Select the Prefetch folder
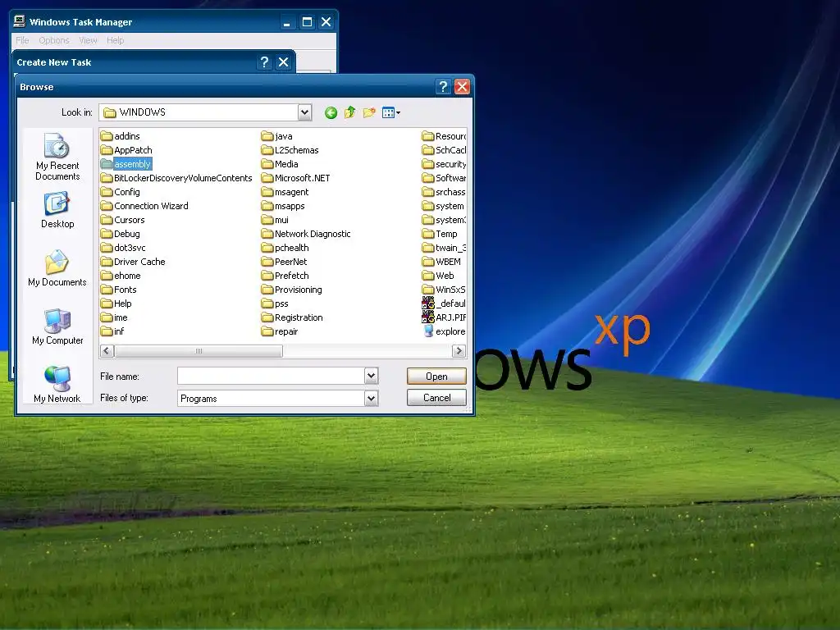This screenshot has height=630, width=840. pyautogui.click(x=285, y=276)
